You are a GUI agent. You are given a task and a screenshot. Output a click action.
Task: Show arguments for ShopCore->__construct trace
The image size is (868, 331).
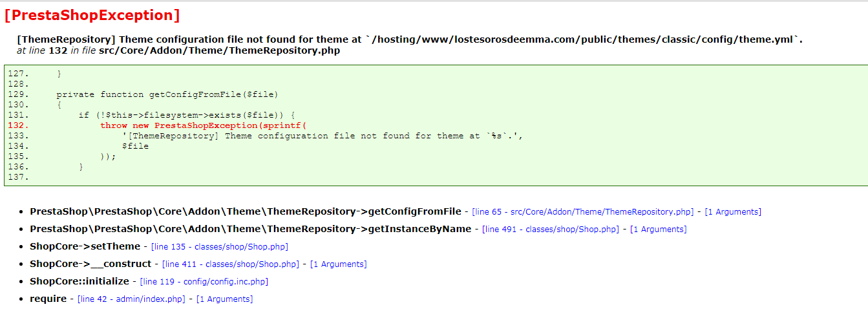(x=339, y=264)
